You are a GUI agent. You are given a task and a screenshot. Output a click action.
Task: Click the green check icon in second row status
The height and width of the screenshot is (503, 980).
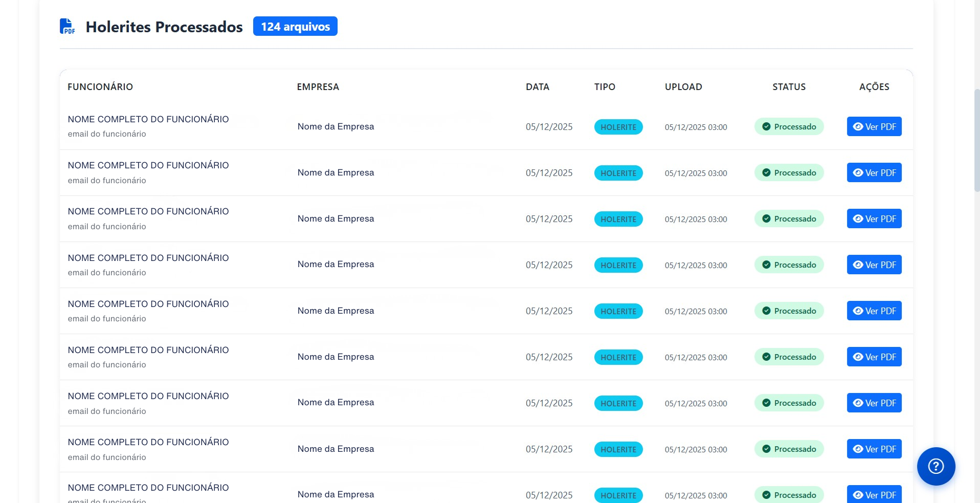pos(766,173)
